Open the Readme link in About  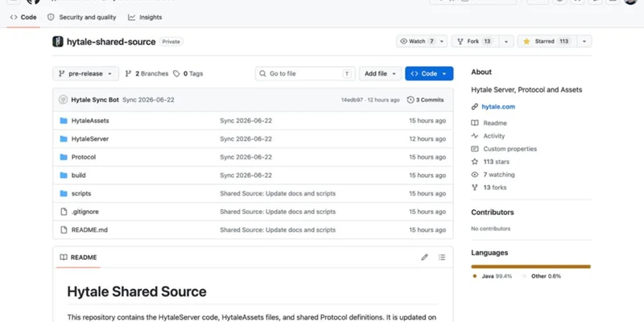(x=495, y=123)
